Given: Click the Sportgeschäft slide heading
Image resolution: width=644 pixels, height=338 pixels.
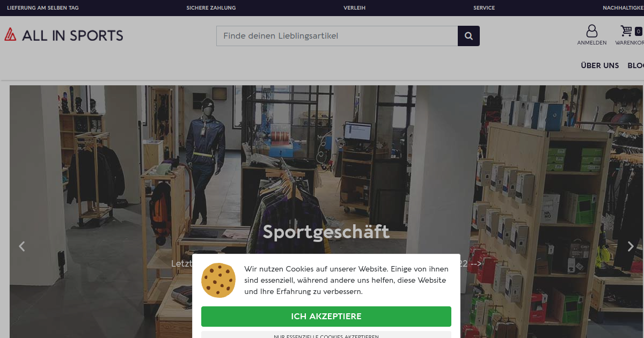Looking at the screenshot, I should pos(326,232).
